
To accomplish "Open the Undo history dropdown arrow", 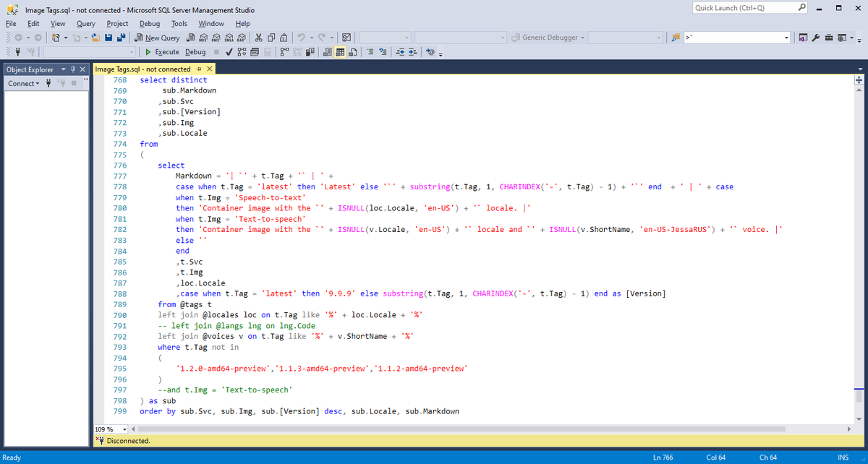I will coord(311,38).
